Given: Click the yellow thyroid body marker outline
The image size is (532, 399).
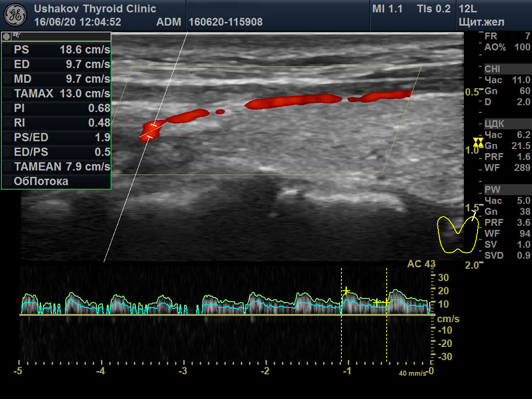Looking at the screenshot, I should (458, 234).
